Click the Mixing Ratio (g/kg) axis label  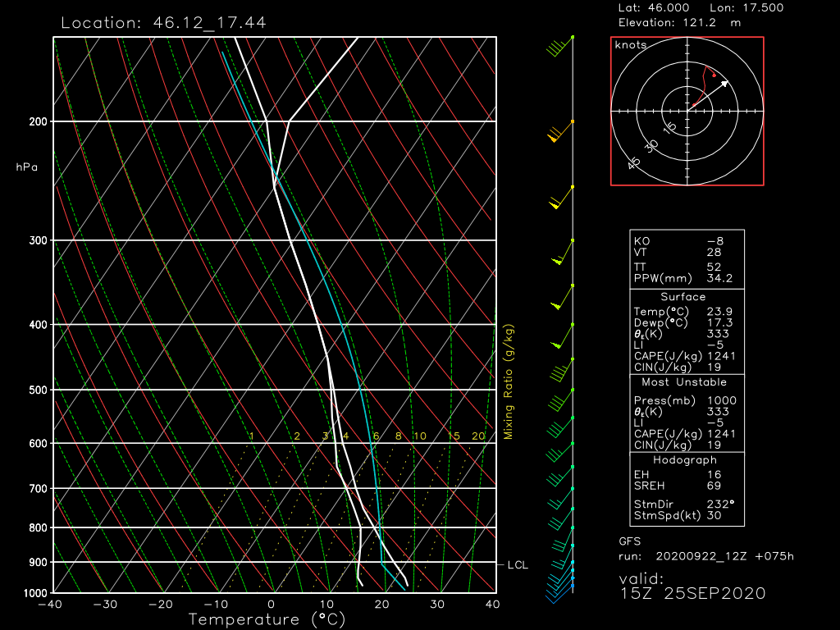tap(509, 381)
